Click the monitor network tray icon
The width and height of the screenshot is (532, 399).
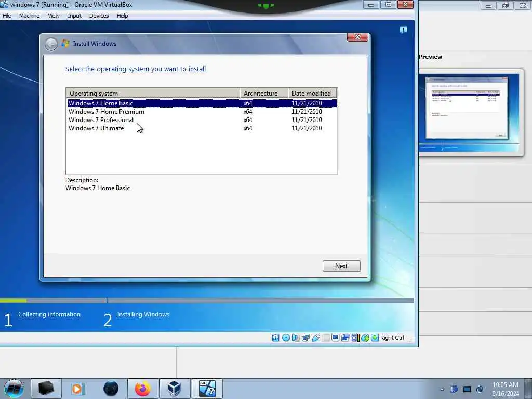(467, 389)
